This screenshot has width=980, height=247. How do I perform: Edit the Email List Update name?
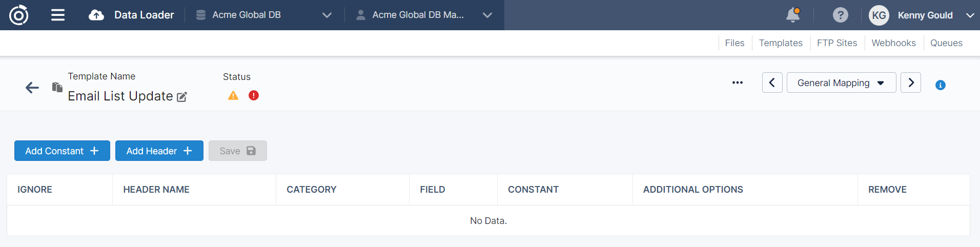click(182, 97)
